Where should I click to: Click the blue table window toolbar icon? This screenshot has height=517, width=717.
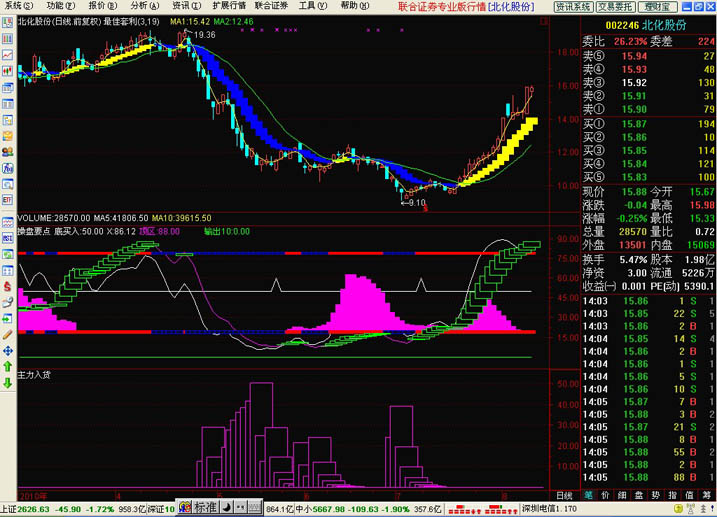[8, 104]
